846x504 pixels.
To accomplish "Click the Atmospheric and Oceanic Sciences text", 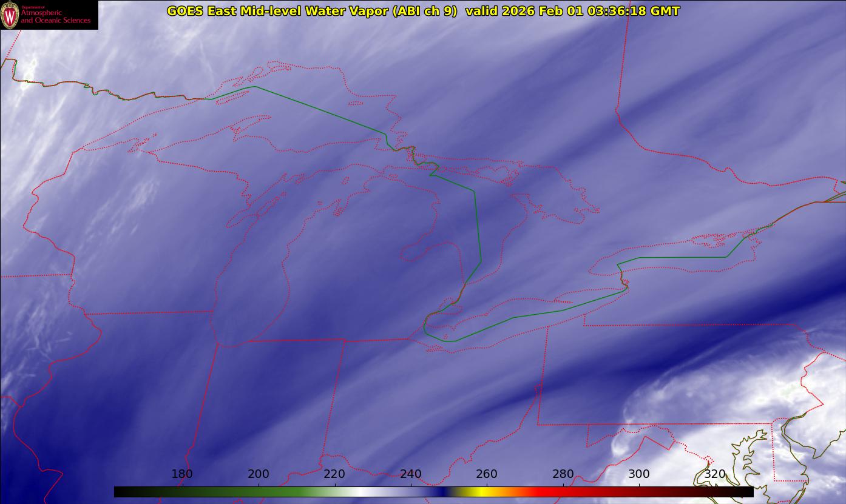I will 56,16.
